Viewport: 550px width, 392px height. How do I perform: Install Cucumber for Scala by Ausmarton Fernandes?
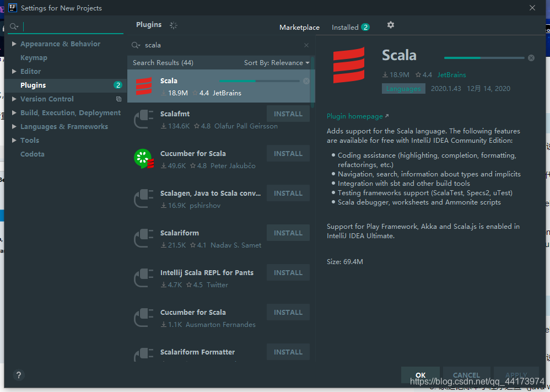point(288,312)
